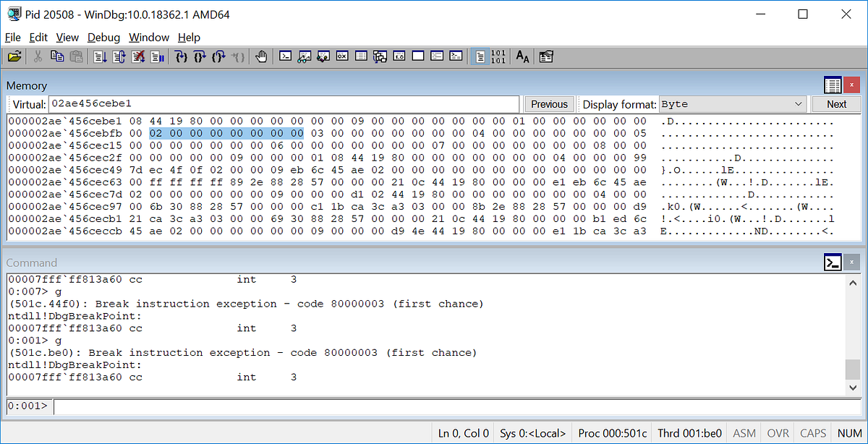
Task: Click the Insert or remove breakpoint hand icon
Action: point(261,56)
